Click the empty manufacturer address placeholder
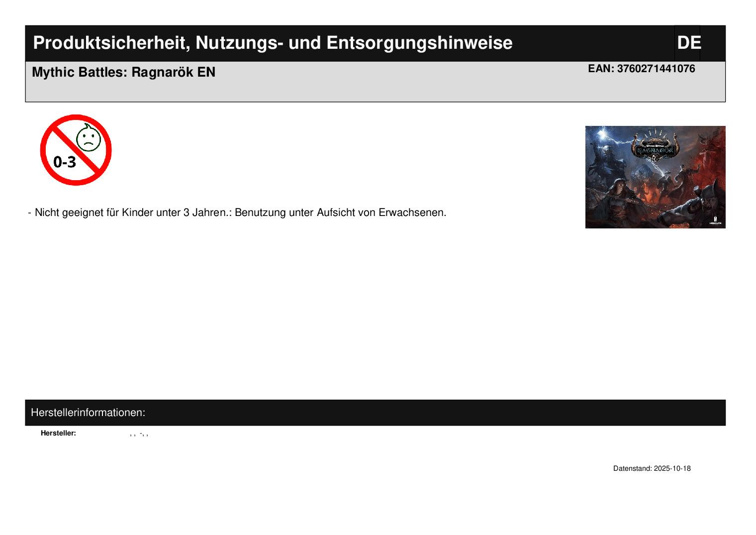Image resolution: width=756 pixels, height=535 pixels. (x=139, y=433)
